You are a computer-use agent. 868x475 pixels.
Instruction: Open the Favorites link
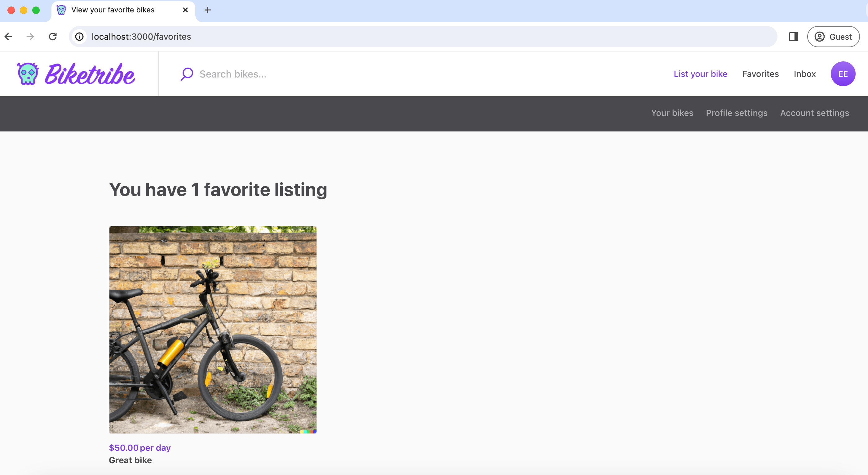(x=760, y=74)
